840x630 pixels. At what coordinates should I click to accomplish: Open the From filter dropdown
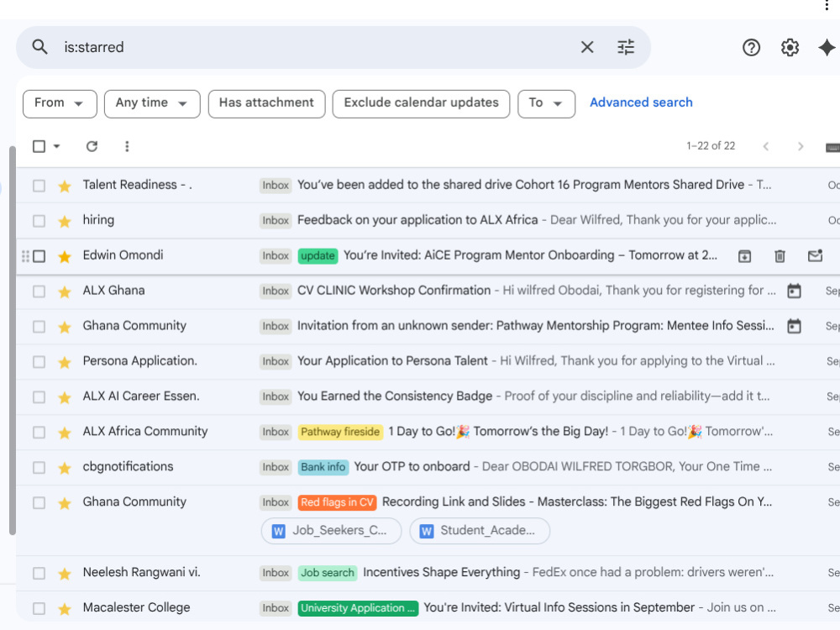60,103
